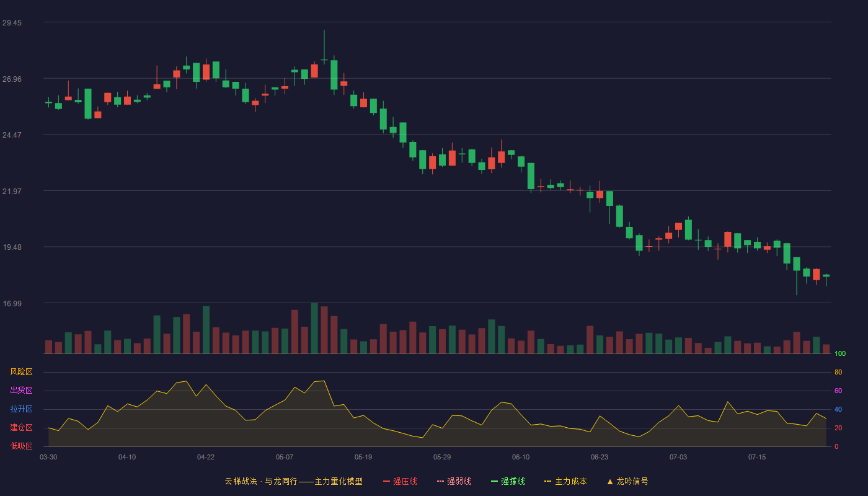Click the 06-23 date axis label
The image size is (868, 496).
600,457
